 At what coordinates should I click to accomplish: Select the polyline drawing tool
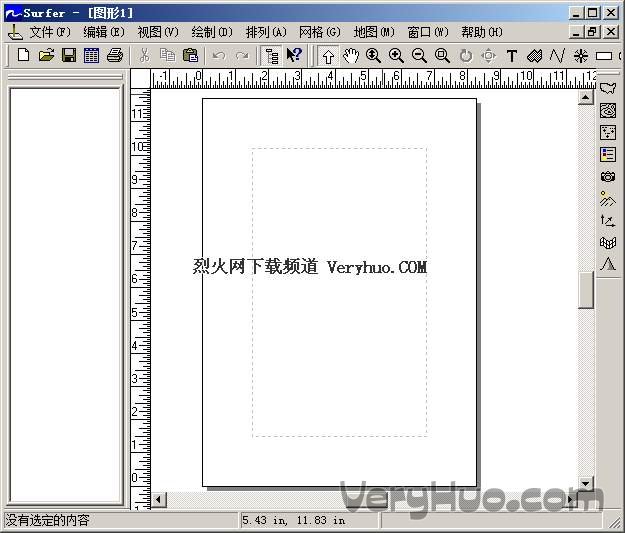557,56
